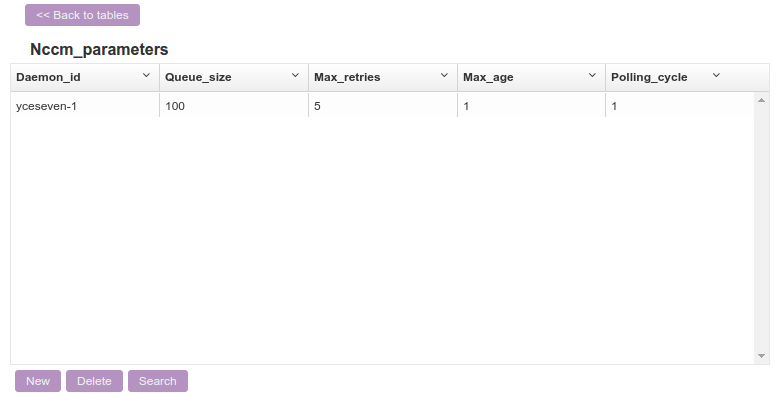778x402 pixels.
Task: Click the Max_retries column header
Action: (x=347, y=77)
